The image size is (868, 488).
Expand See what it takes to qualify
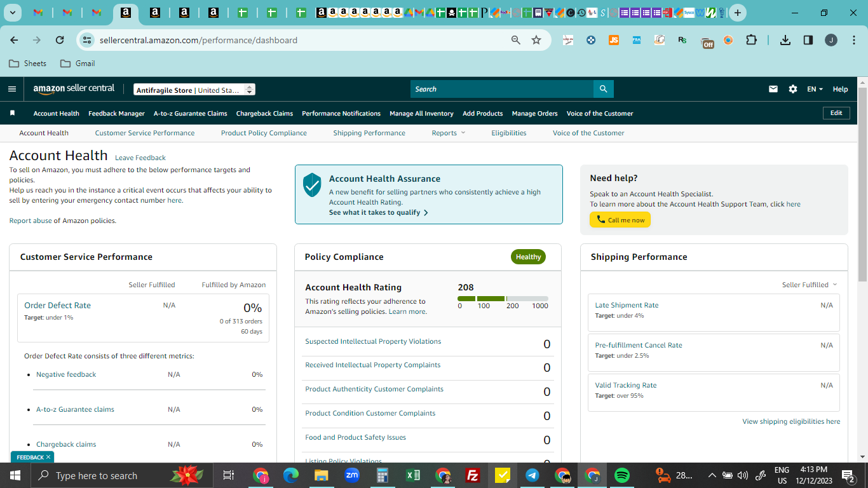[x=378, y=212]
